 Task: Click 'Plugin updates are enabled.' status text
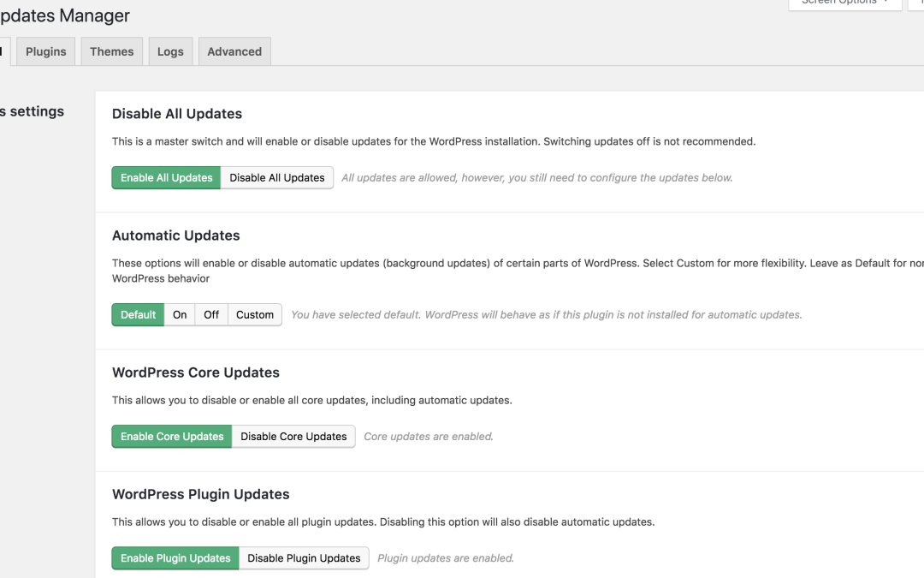(446, 558)
